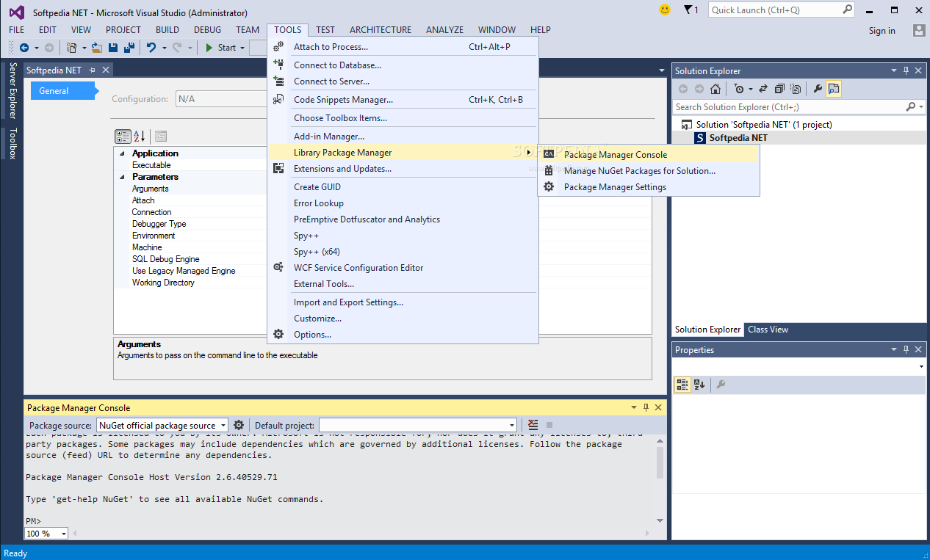
Task: Select Manage NuGet Packages for Solution
Action: pos(649,171)
